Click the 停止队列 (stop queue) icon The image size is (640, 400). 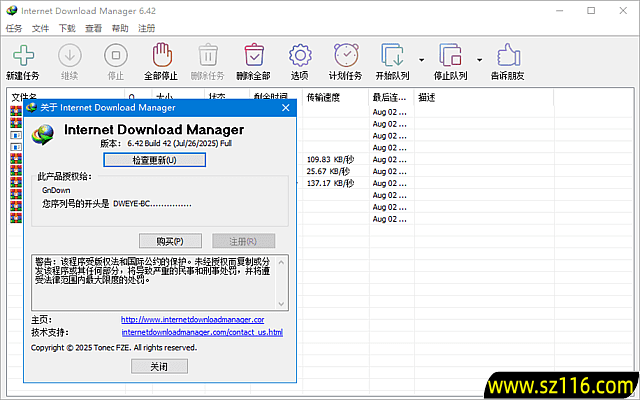[x=450, y=55]
